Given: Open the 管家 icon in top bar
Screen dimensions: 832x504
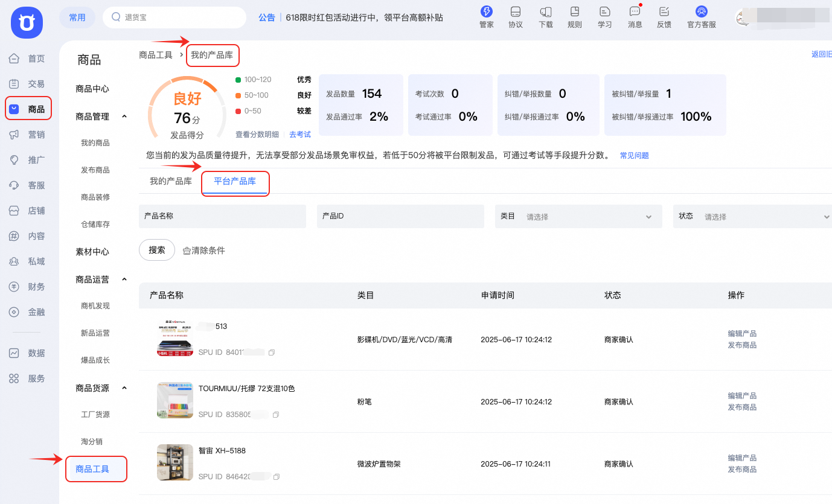Looking at the screenshot, I should click(x=486, y=11).
